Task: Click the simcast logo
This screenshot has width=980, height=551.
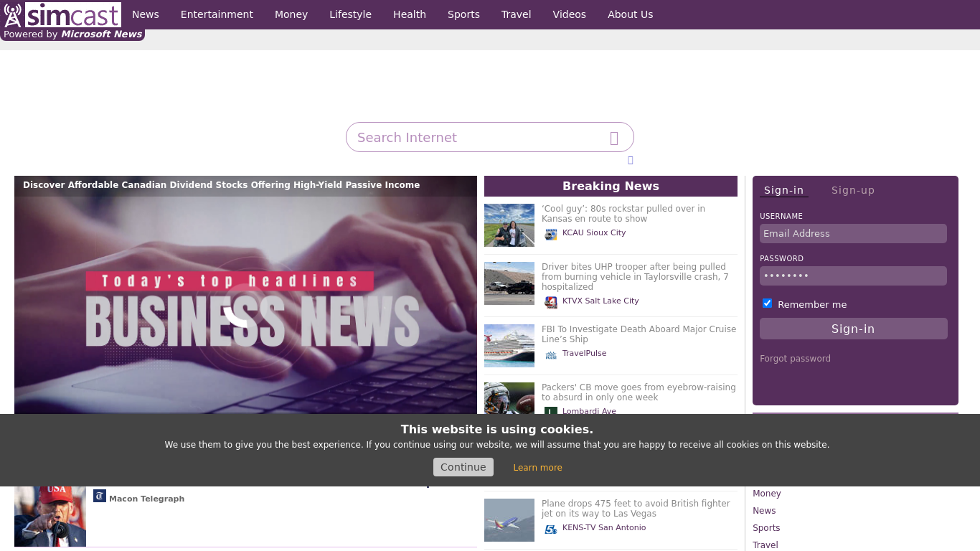Action: 62,14
